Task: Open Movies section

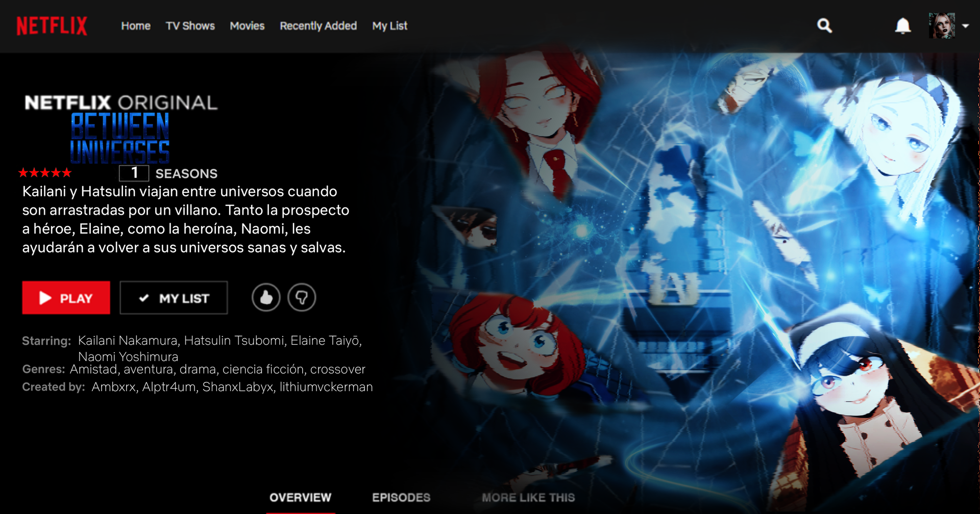Action: (x=247, y=26)
